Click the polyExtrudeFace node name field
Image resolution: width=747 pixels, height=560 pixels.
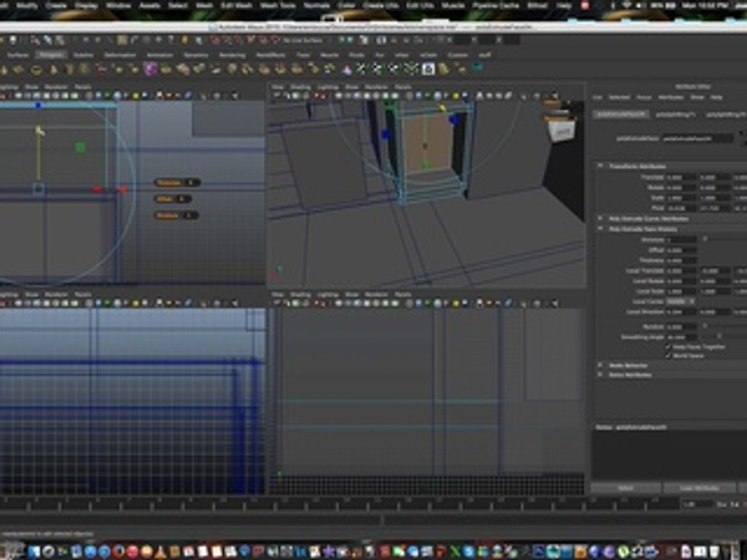(698, 138)
